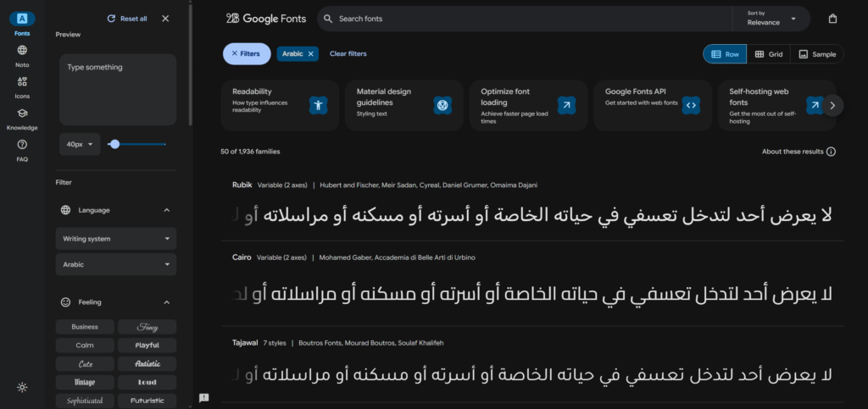Click Material design guidelines card icon
The width and height of the screenshot is (868, 409).
pyautogui.click(x=442, y=105)
